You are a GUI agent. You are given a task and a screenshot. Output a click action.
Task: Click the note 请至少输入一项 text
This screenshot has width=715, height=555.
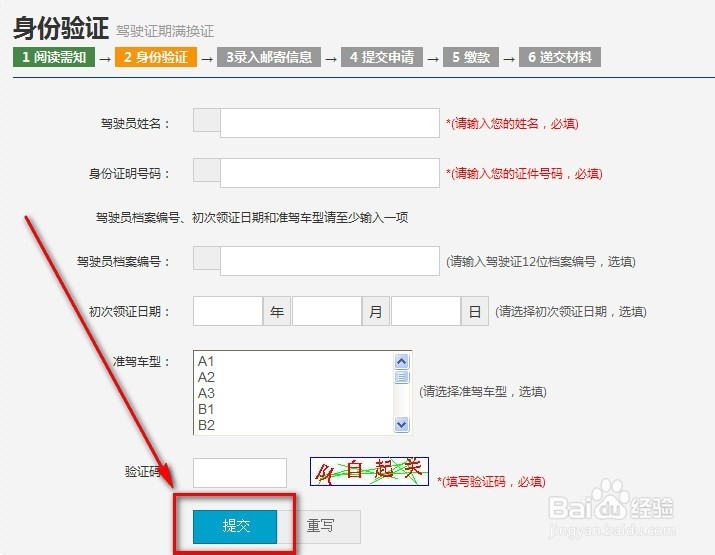point(367,218)
